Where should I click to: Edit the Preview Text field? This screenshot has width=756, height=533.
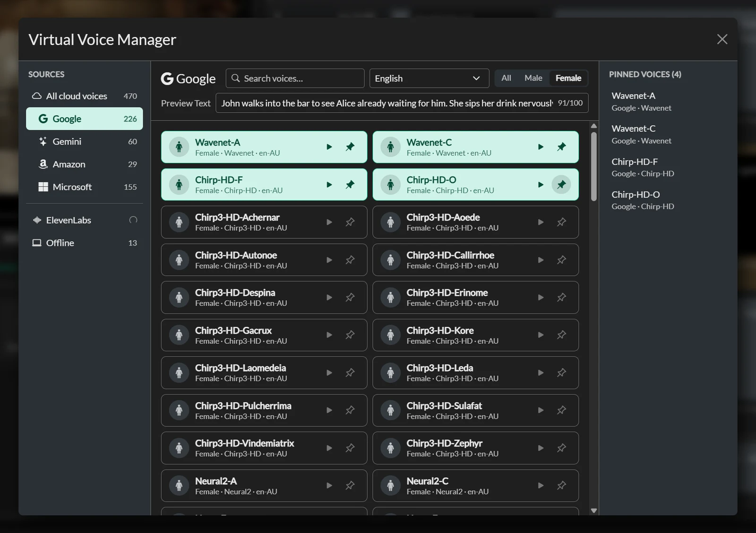tap(402, 103)
